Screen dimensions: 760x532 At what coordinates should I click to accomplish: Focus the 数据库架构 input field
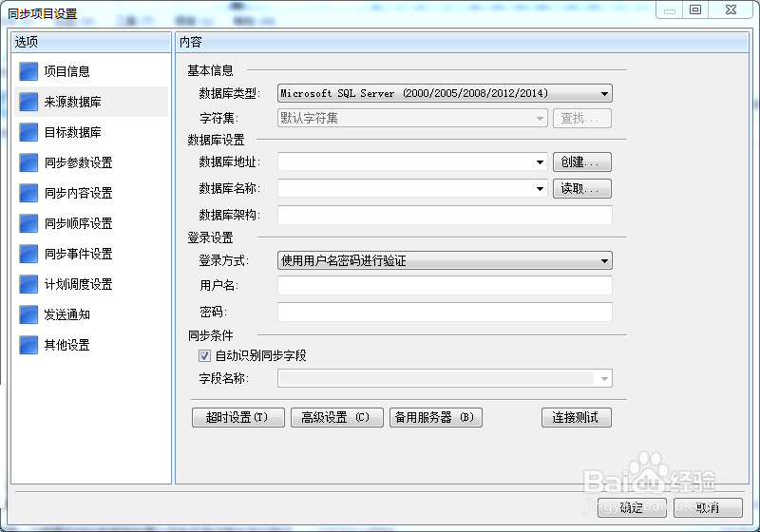445,215
